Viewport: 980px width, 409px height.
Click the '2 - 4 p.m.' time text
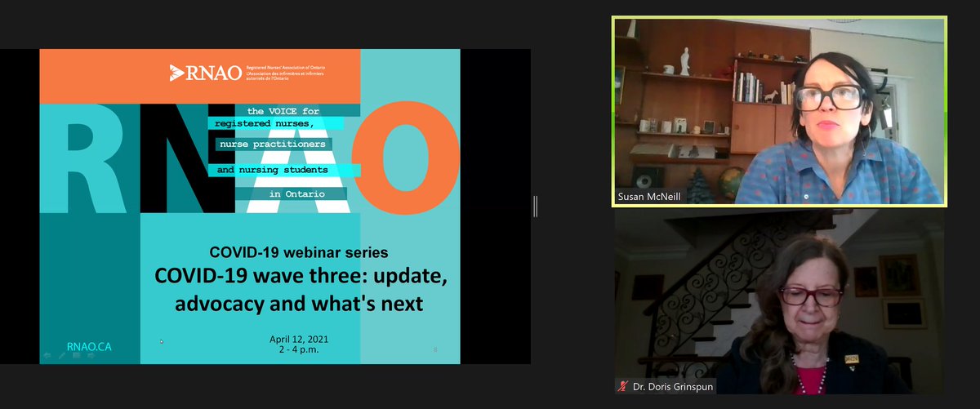pos(298,349)
